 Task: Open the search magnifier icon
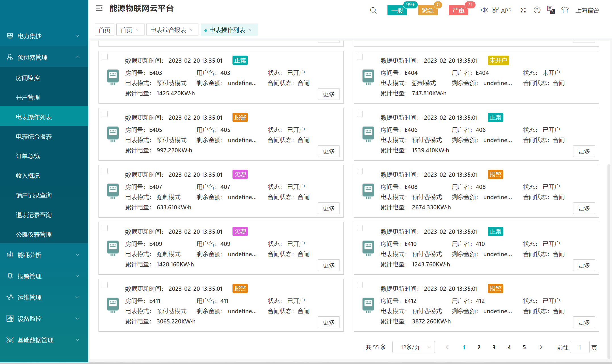coord(373,10)
